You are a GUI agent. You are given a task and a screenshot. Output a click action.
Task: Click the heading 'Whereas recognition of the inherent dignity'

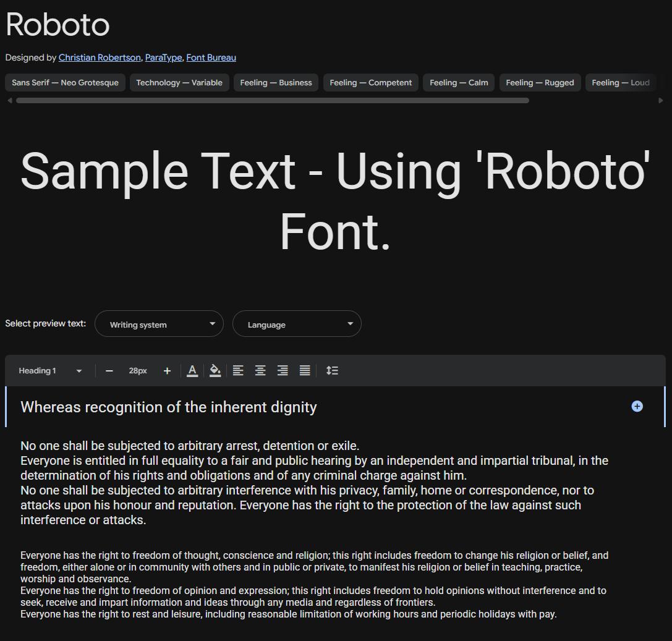[x=168, y=407]
